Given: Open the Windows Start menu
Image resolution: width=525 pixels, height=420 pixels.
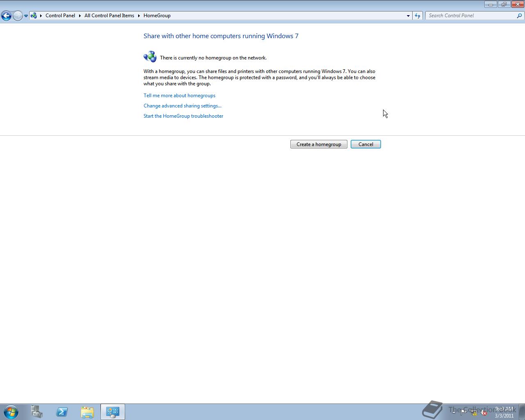Looking at the screenshot, I should (x=11, y=412).
